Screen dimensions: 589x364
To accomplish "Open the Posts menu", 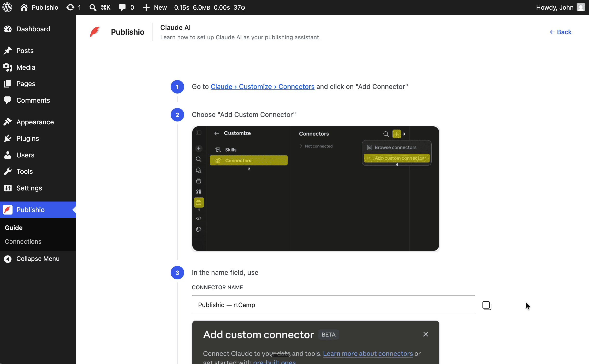I will click(38, 51).
